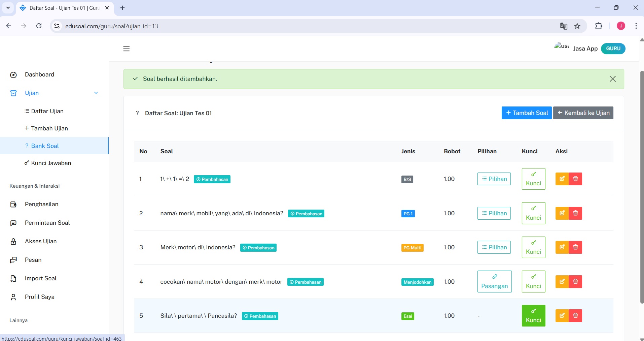Open Kunci Jawaban sidebar item
Viewport: 644px width, 341px height.
point(51,163)
